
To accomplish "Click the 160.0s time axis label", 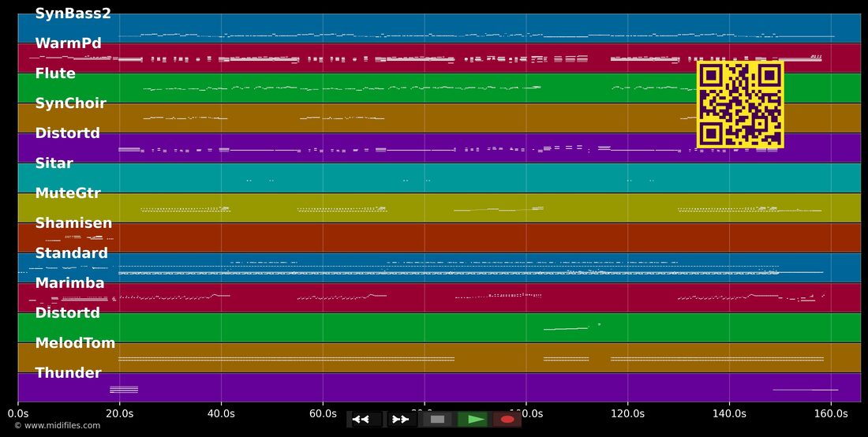I will (x=831, y=414).
